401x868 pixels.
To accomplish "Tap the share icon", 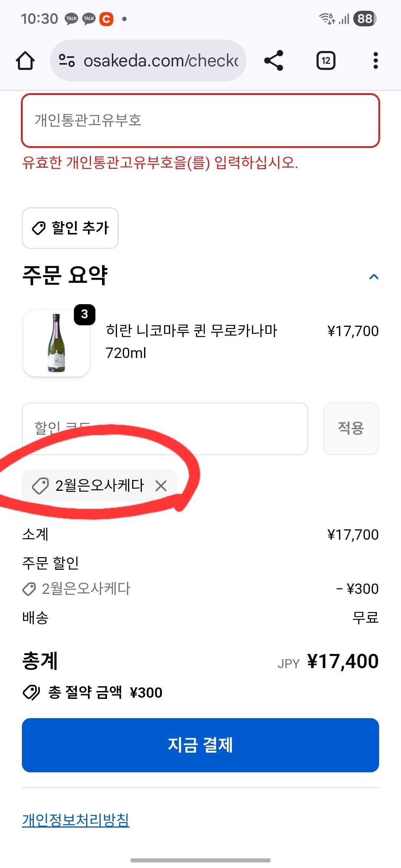I will pos(274,60).
